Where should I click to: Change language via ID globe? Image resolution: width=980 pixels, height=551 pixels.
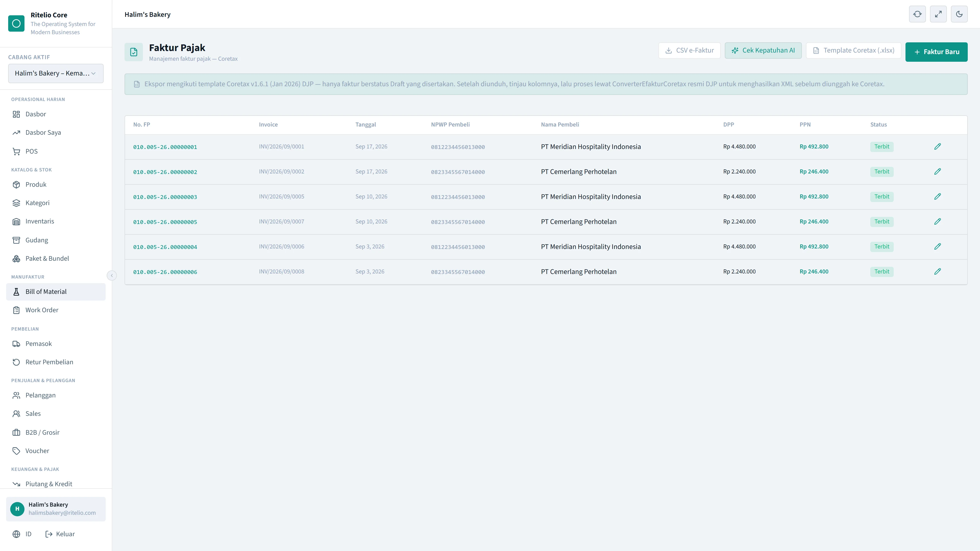pos(22,534)
